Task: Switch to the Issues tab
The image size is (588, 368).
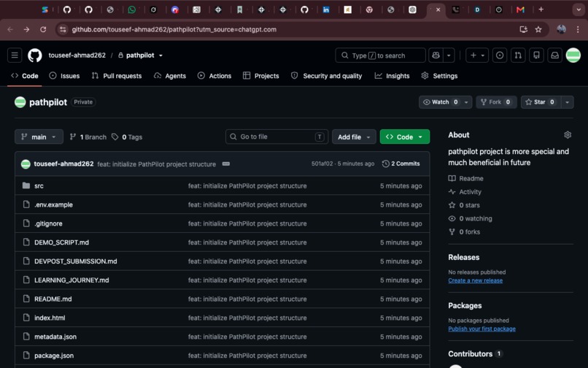Action: click(64, 76)
